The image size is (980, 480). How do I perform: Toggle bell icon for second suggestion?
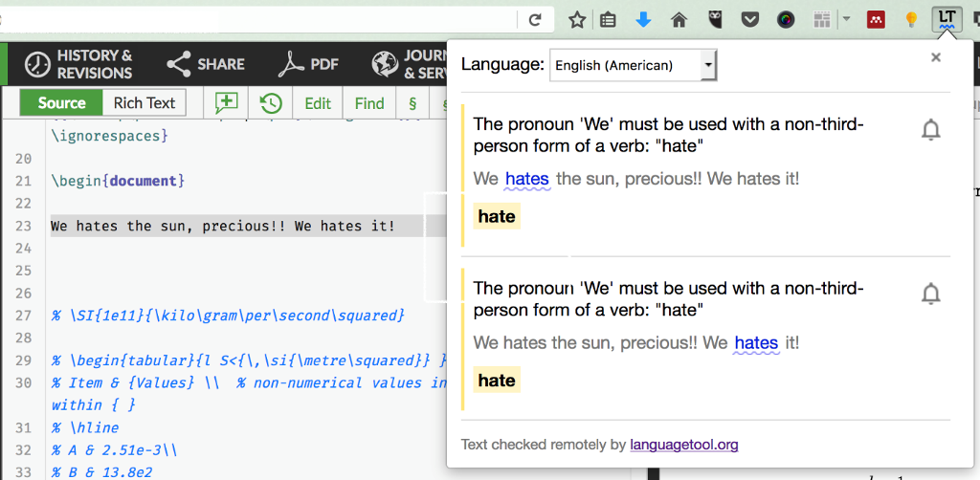click(930, 295)
